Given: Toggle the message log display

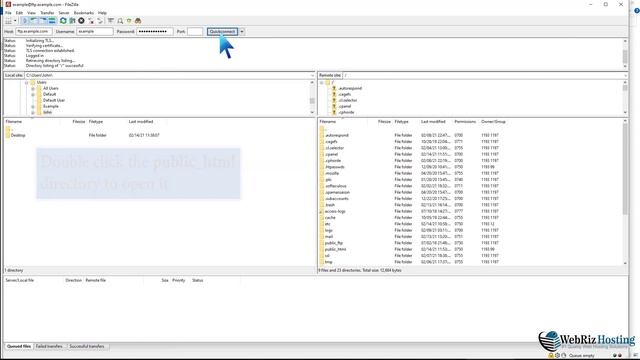Looking at the screenshot, I should pos(25,21).
